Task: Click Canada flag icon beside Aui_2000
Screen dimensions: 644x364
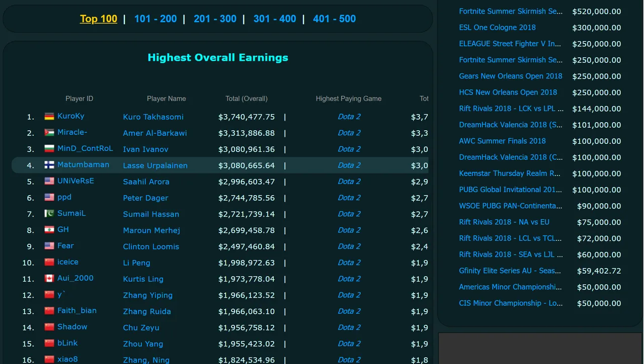Action: pyautogui.click(x=49, y=279)
